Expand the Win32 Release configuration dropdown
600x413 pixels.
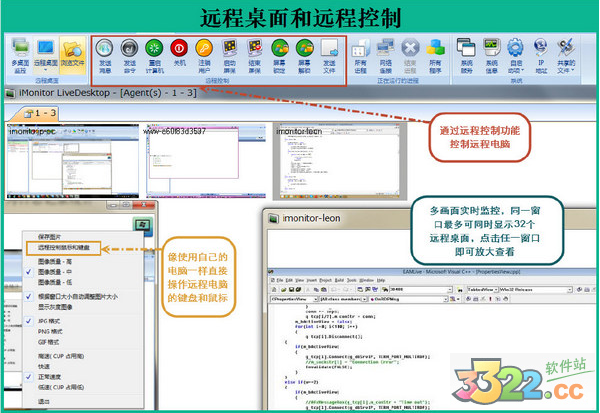pyautogui.click(x=569, y=290)
